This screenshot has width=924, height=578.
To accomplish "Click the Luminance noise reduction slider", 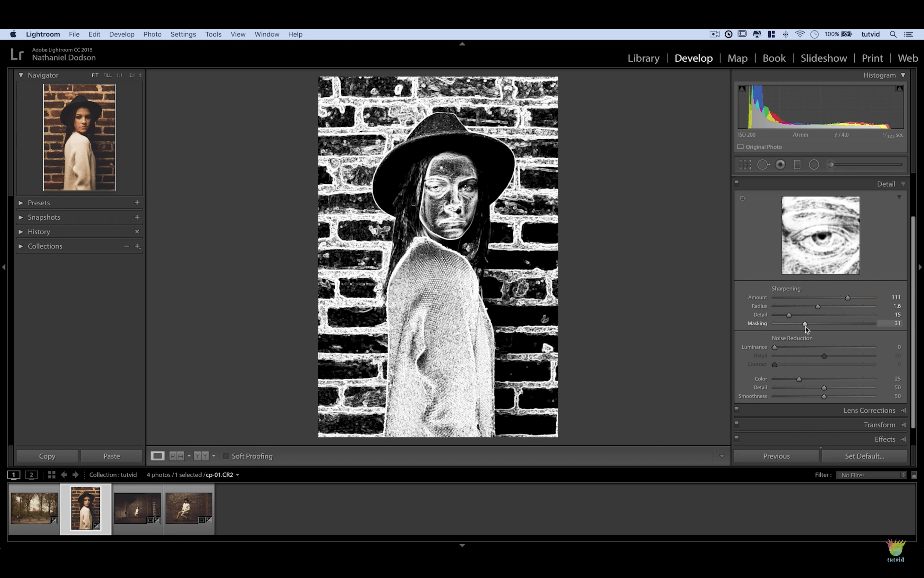I will pos(775,347).
